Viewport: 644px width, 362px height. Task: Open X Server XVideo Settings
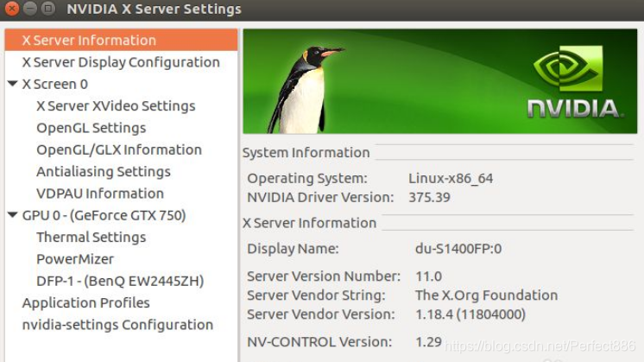(116, 106)
